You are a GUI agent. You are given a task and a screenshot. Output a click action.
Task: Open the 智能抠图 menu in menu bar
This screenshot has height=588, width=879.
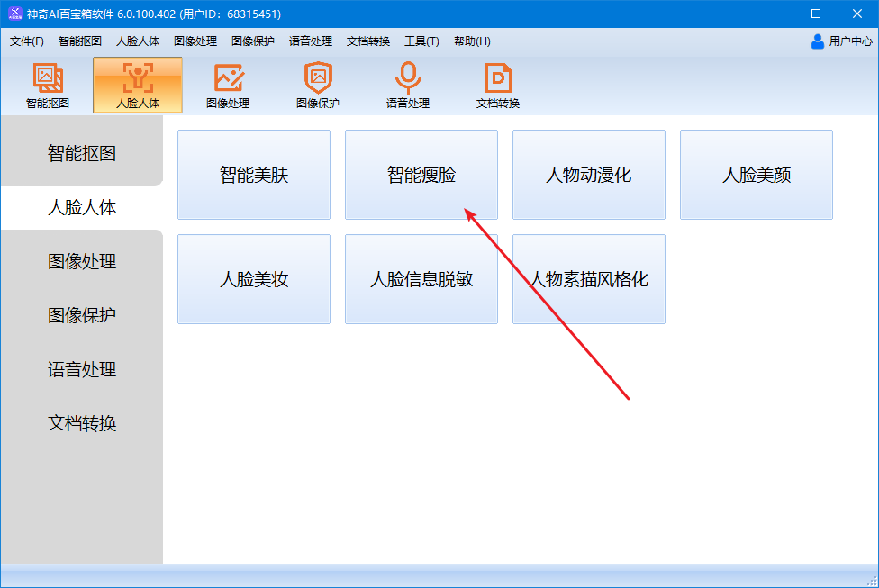79,41
